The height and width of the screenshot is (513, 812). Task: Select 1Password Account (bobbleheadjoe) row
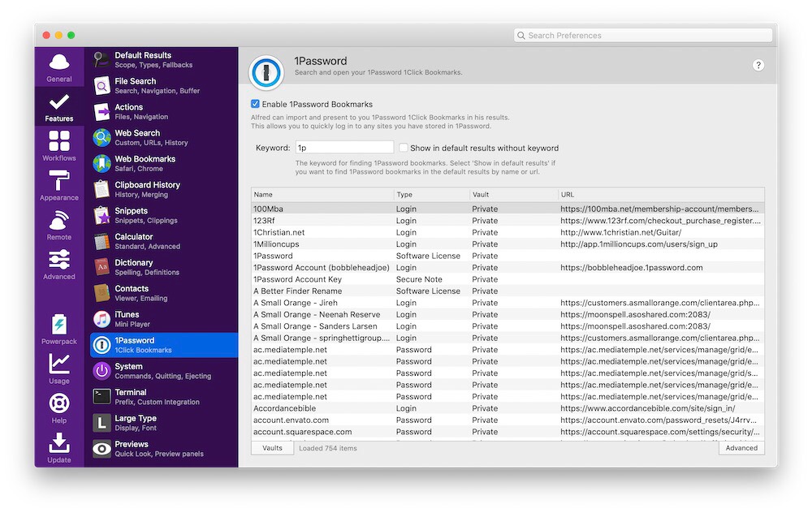[508, 268]
